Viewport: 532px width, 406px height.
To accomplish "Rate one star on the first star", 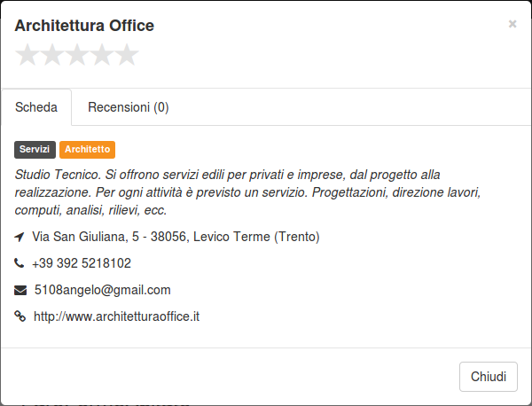I will pos(27,55).
